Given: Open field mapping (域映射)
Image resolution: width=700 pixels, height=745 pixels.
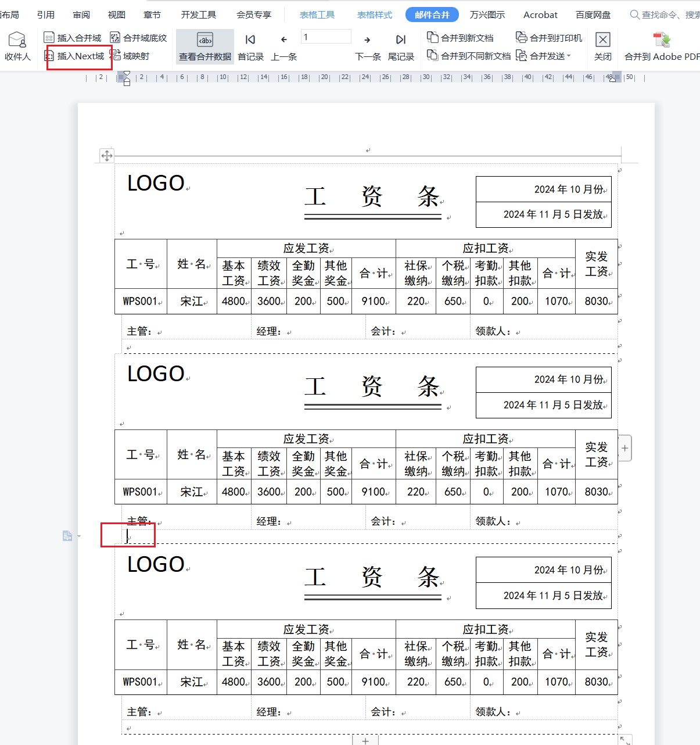Looking at the screenshot, I should [130, 56].
